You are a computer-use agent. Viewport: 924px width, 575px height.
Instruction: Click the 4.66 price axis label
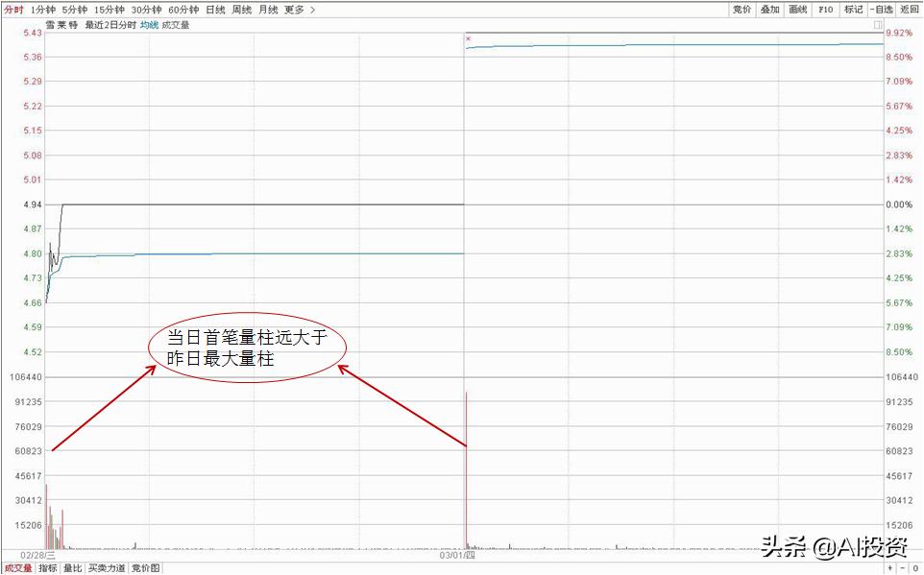point(33,302)
